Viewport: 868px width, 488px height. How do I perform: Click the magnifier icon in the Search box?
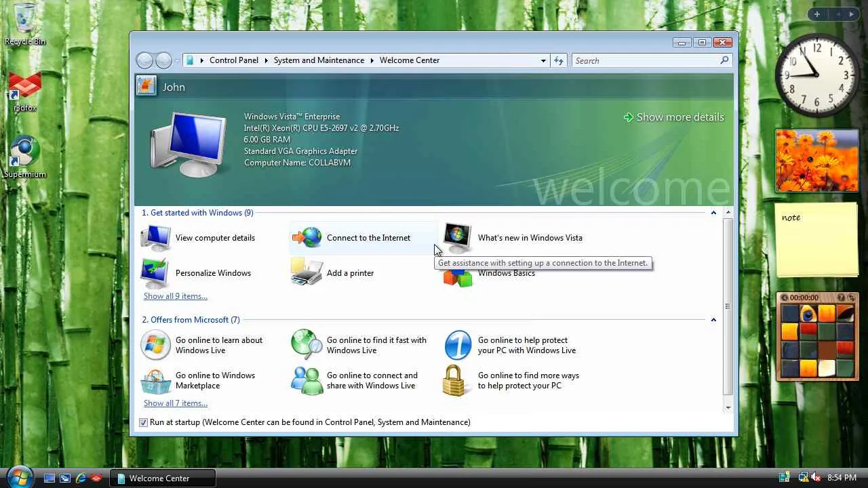click(724, 60)
